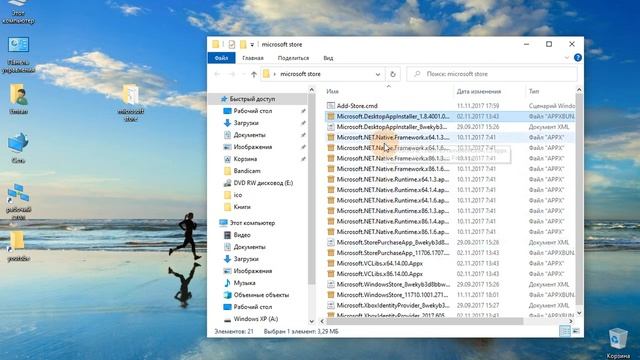This screenshot has width=640, height=360.
Task: Click the microsoft store address path
Action: 300,74
